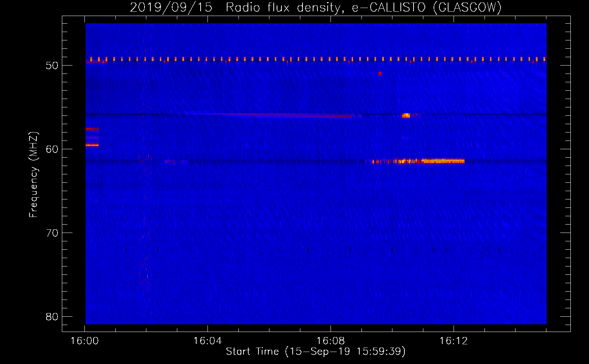589x364 pixels.
Task: Click the isolated red dot near 51 MHz
Action: [380, 73]
